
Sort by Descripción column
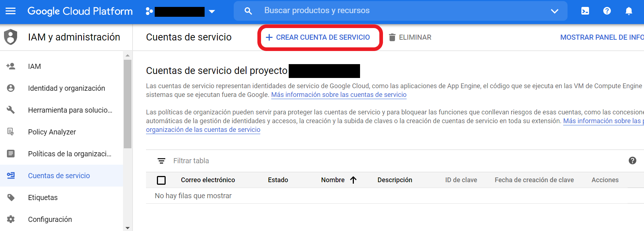[x=395, y=180]
